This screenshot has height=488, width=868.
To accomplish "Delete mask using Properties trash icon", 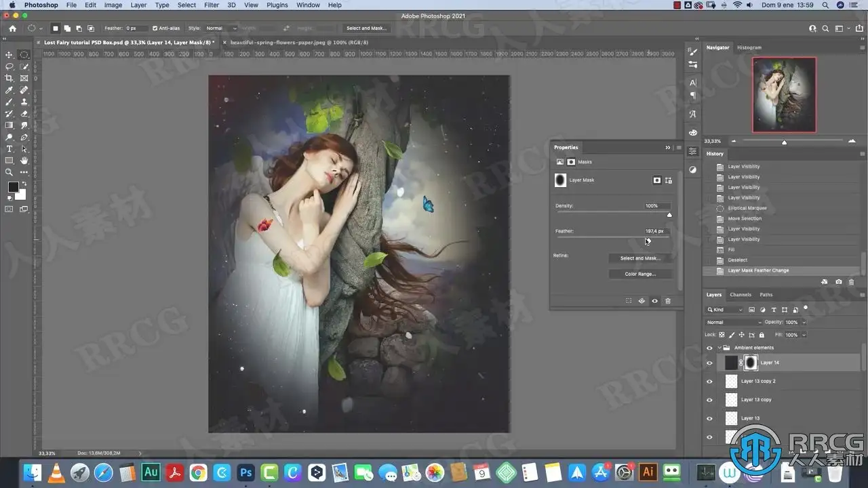I will (668, 301).
